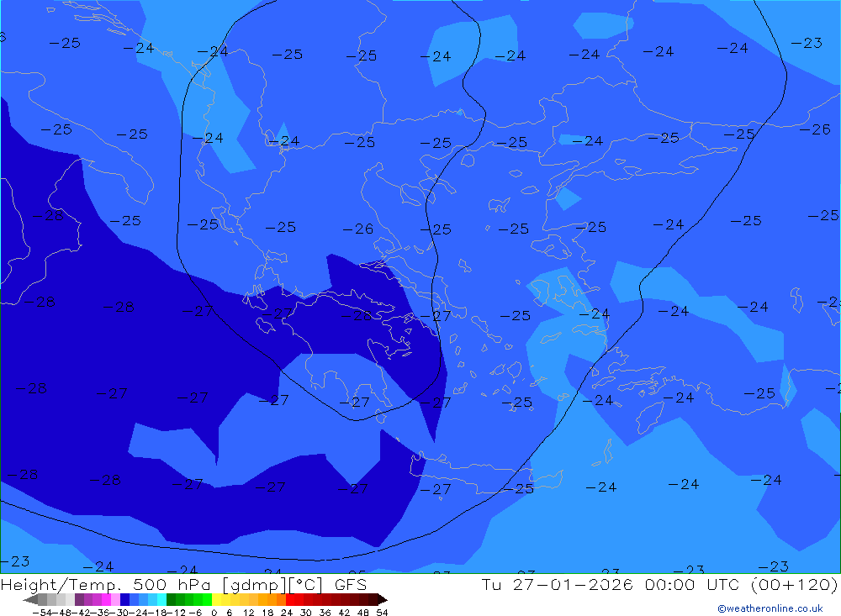Click the '12' label on the color scale
841x616 pixels.
248,613
